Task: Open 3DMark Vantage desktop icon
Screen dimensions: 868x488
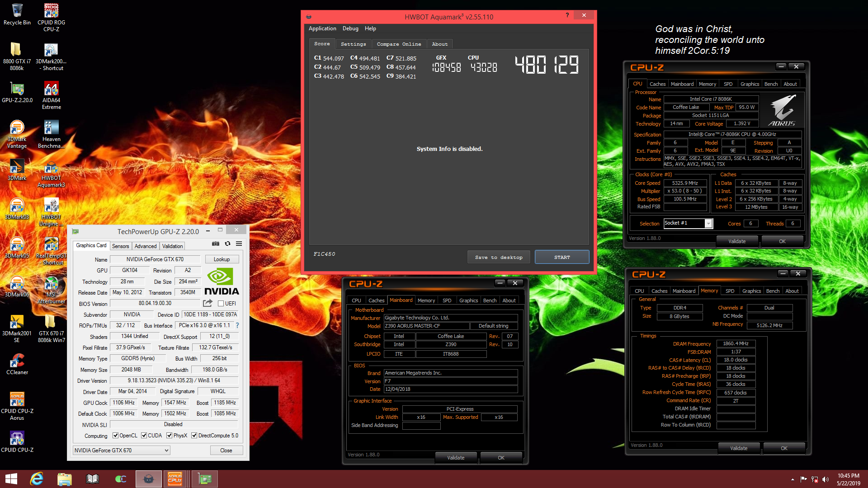Action: pos(17,134)
